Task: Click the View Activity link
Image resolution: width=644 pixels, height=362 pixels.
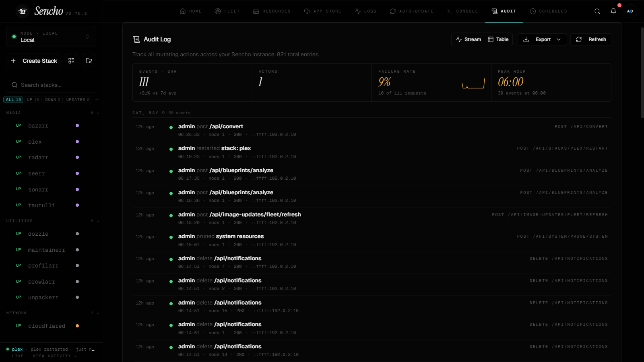Action: click(x=55, y=356)
